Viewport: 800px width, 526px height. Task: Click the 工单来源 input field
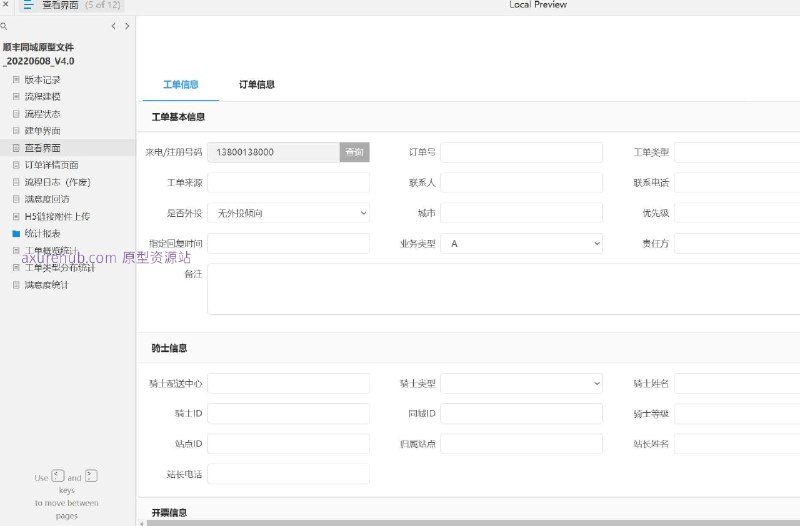tap(288, 183)
